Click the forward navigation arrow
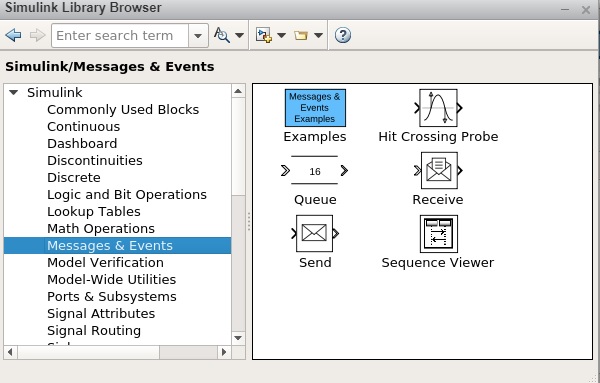The width and height of the screenshot is (600, 383). coord(37,35)
